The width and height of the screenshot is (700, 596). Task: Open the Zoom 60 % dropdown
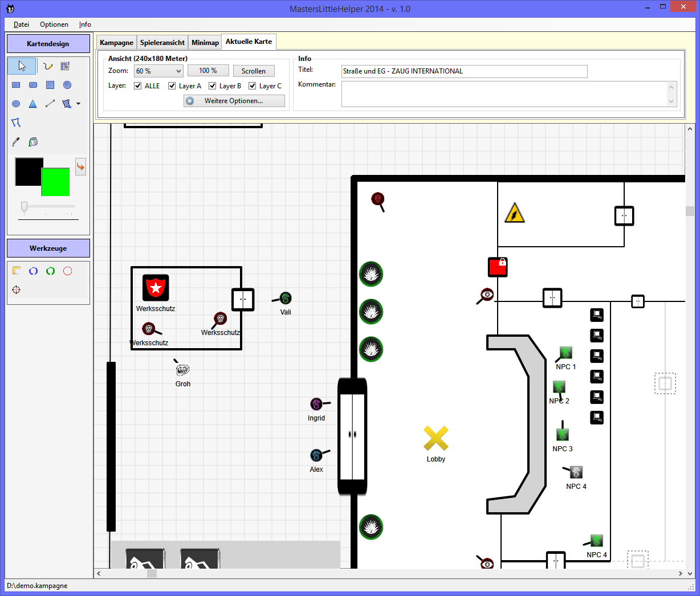click(x=178, y=71)
